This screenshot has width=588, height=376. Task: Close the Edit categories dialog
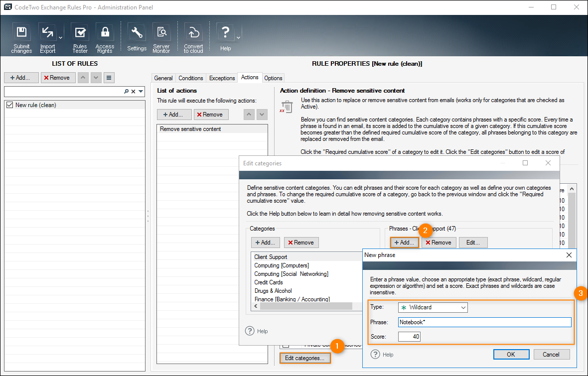pos(548,163)
